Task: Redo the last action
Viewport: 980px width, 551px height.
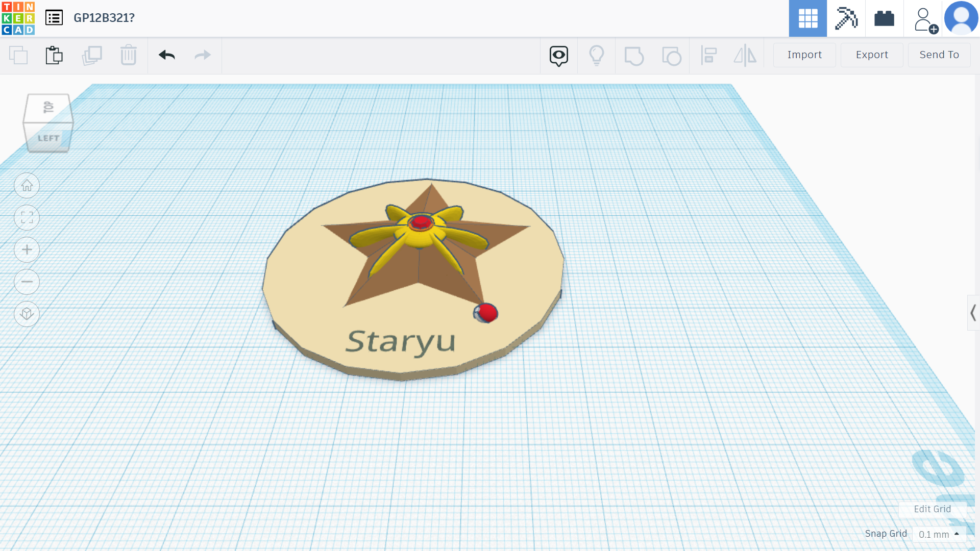Action: [203, 55]
